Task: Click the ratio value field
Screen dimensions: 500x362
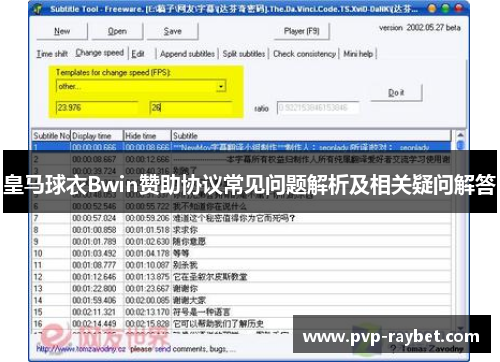Action: 318,108
